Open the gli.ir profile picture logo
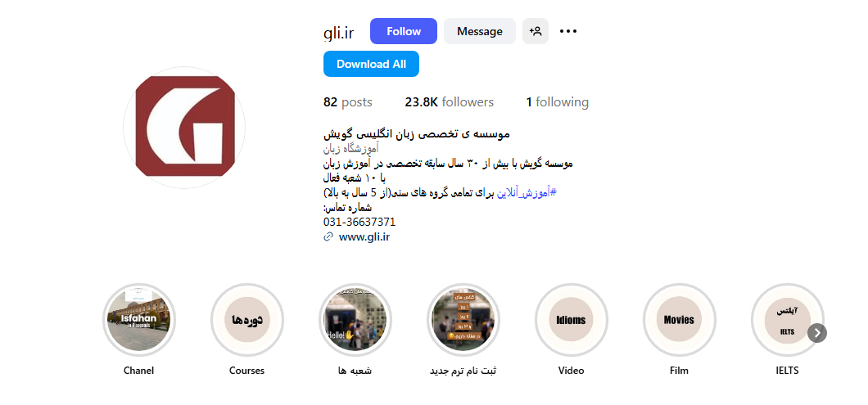868x405 pixels. [184, 128]
